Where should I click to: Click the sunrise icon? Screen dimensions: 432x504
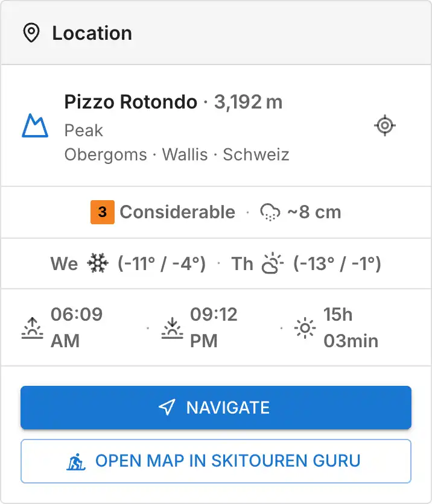[x=32, y=328]
